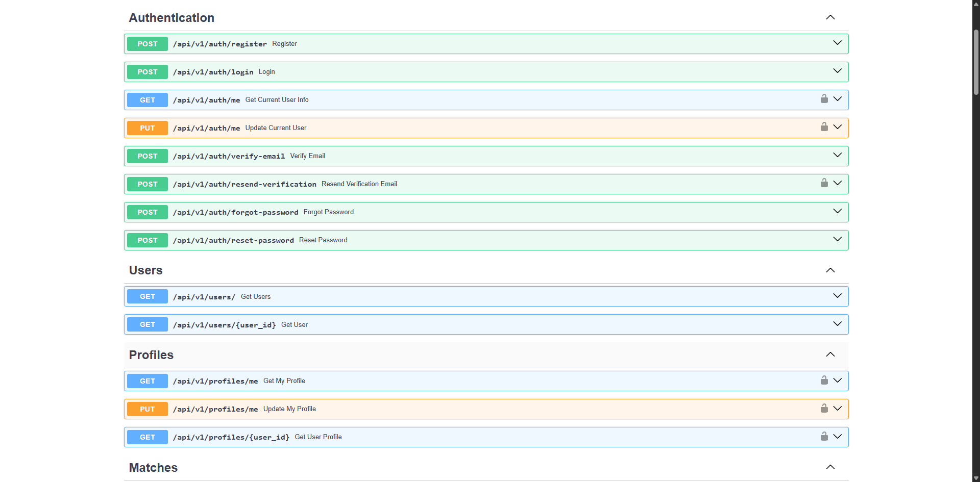Expand Reset Password endpoint with its chevron
Viewport: 980px width, 482px height.
pyautogui.click(x=838, y=239)
